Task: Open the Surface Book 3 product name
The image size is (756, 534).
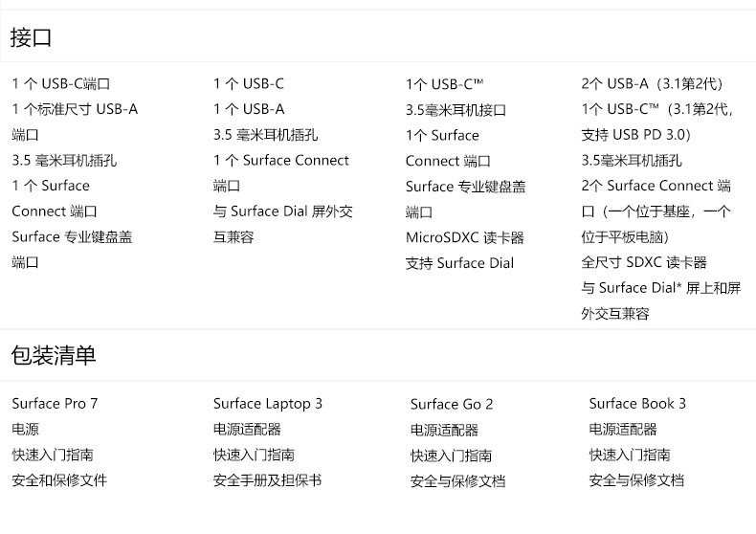Action: pyautogui.click(x=637, y=404)
